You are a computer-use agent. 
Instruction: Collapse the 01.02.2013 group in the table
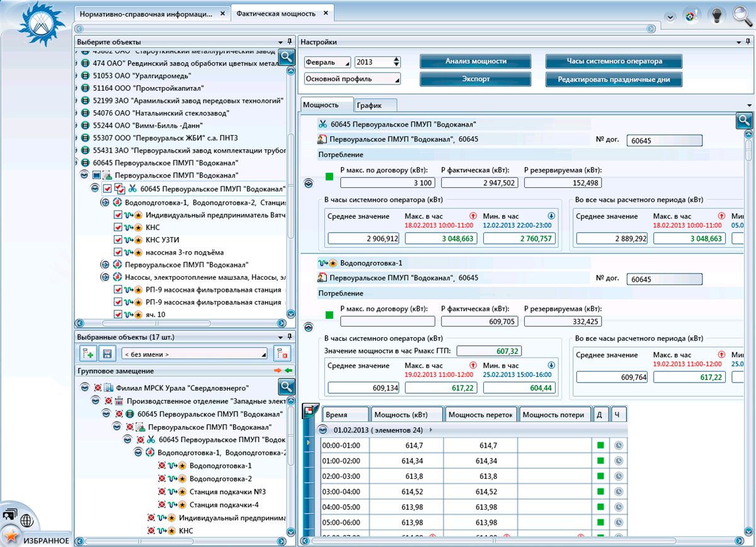(x=323, y=430)
